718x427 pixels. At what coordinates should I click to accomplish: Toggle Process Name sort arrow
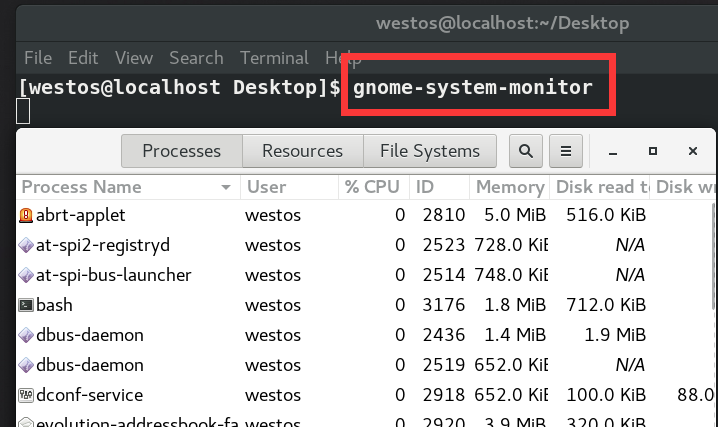tap(226, 187)
